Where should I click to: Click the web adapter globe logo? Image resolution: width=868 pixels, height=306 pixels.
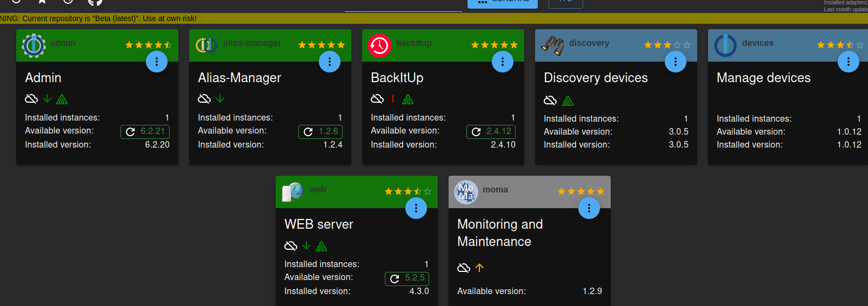(293, 192)
